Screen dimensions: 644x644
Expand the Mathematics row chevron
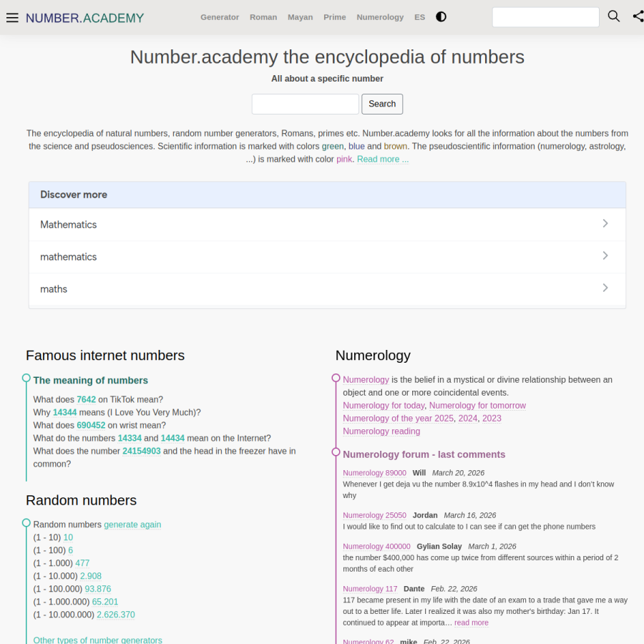[x=605, y=223]
